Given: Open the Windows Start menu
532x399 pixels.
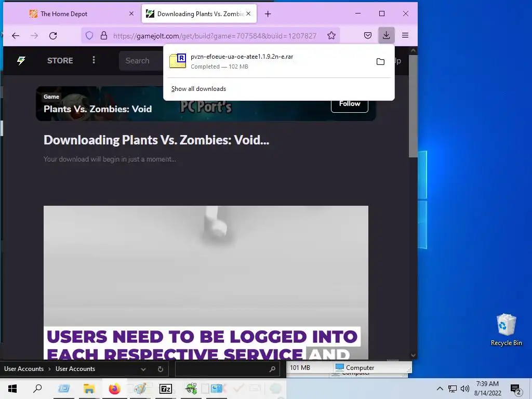Looking at the screenshot, I should [x=12, y=389].
